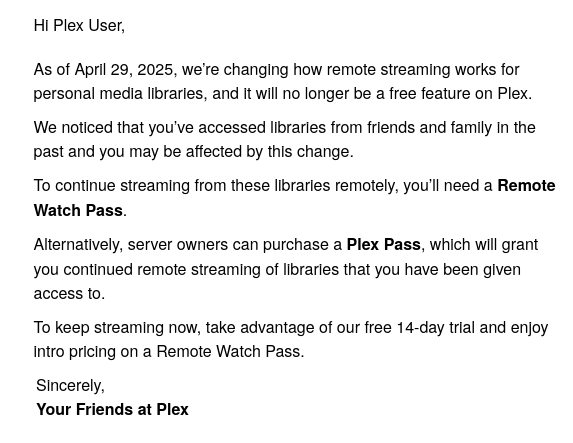573x443 pixels.
Task: Click the phrase "We noticed that you've accessed"
Action: [149, 128]
